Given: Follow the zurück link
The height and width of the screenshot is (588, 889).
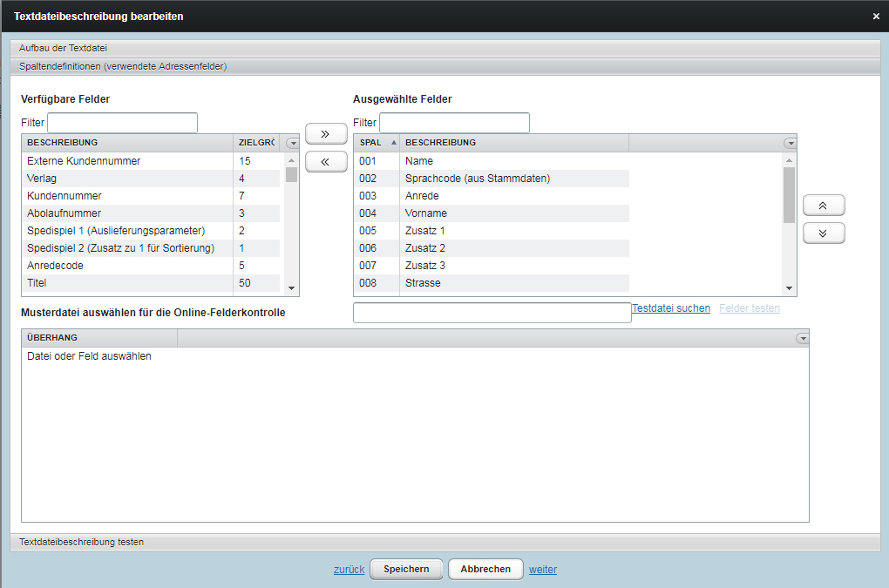Looking at the screenshot, I should click(x=349, y=570).
